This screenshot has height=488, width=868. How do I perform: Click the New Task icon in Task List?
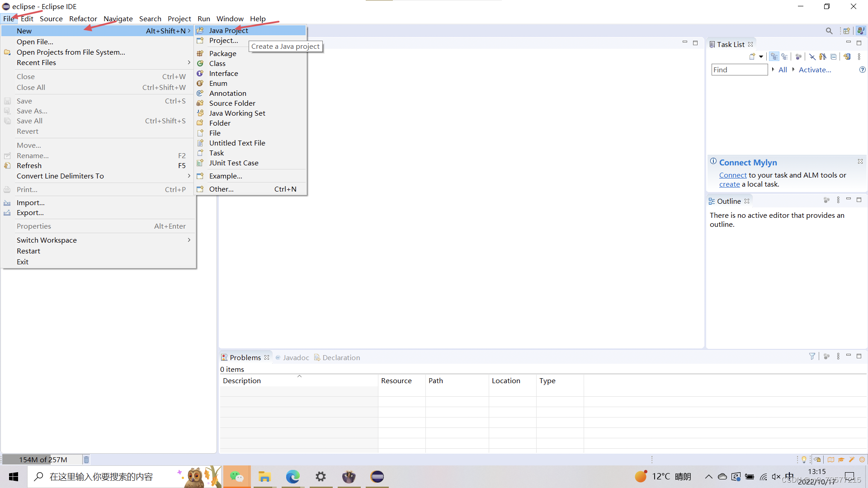coord(752,57)
